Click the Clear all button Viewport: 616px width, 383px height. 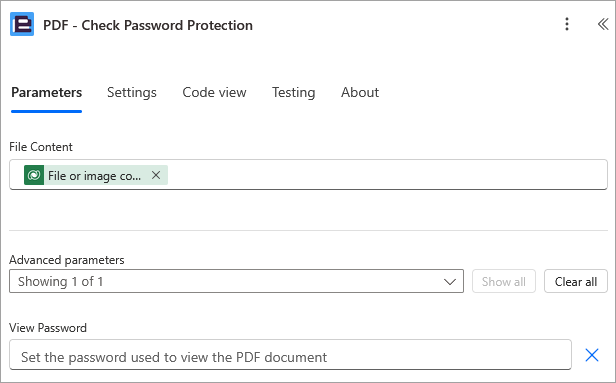(x=576, y=281)
